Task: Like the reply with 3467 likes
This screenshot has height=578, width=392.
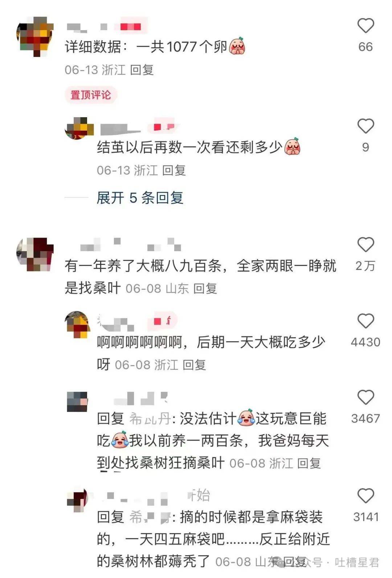Action: click(x=366, y=397)
